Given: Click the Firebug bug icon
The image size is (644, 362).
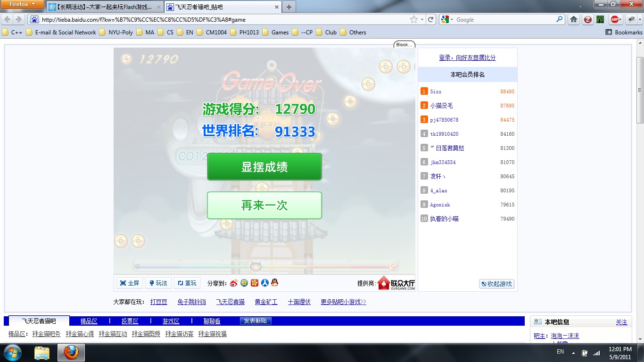Looking at the screenshot, I should pos(630,19).
